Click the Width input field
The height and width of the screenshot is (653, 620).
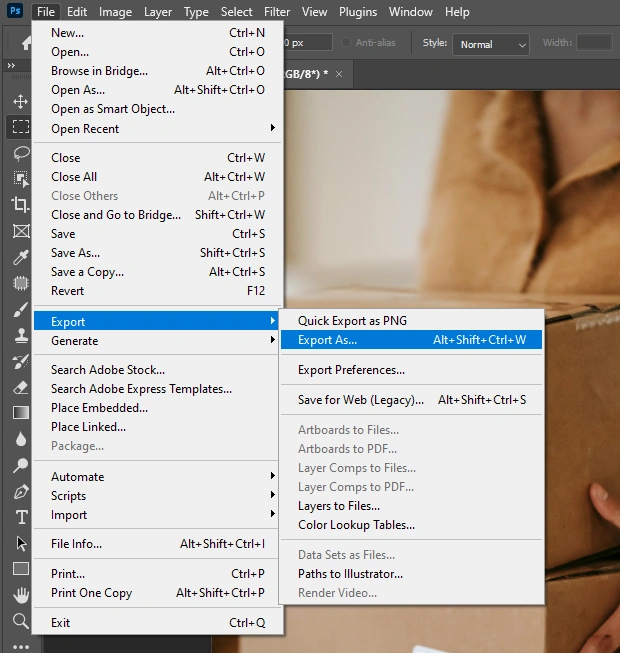point(594,42)
